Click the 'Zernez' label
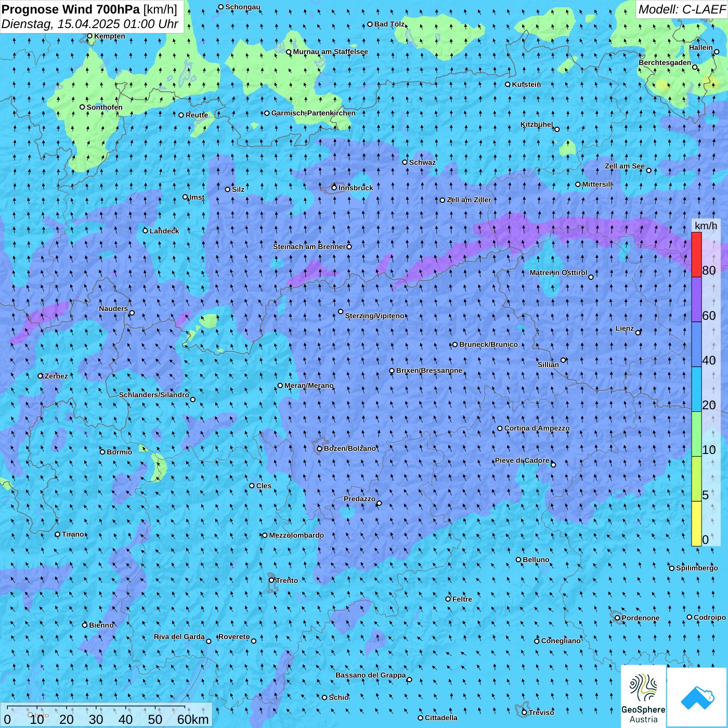Viewport: 728px width, 728px height. pyautogui.click(x=56, y=376)
